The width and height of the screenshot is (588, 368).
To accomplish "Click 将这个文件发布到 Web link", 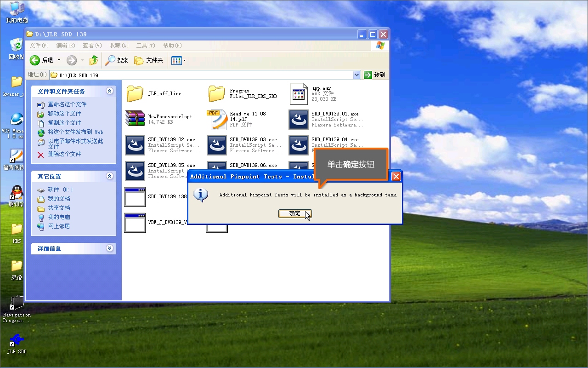I will (x=75, y=132).
